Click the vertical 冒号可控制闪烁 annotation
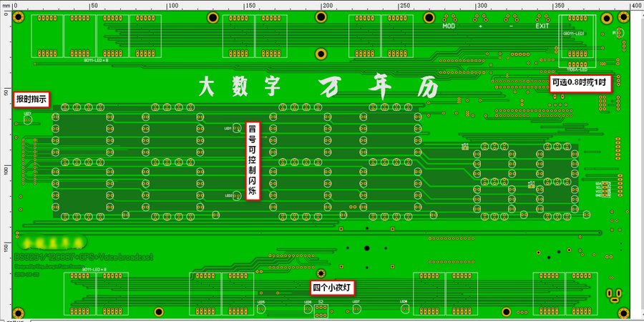This screenshot has width=644, height=322. pos(251,161)
